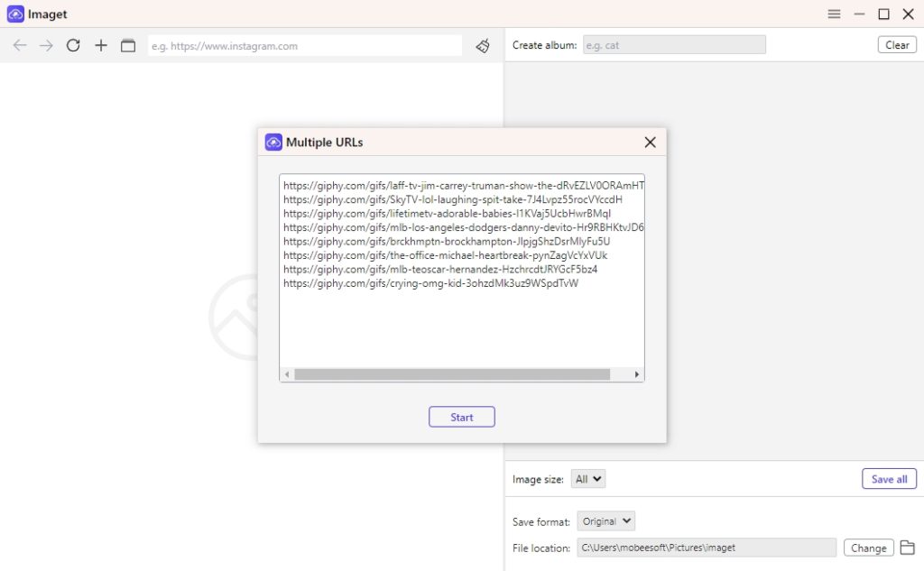Clear the Create album entry
924x571 pixels.
(896, 44)
